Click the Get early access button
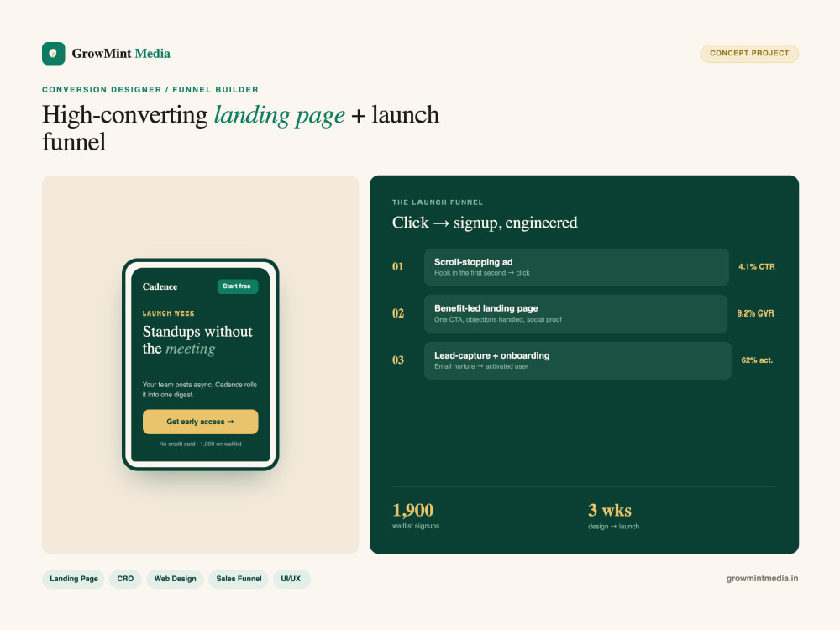Viewport: 840px width, 630px height. [x=201, y=422]
